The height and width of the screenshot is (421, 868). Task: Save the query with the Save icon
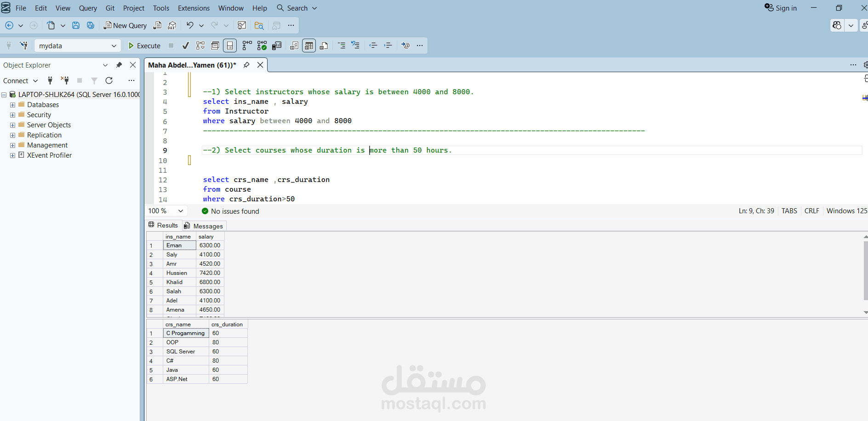76,25
